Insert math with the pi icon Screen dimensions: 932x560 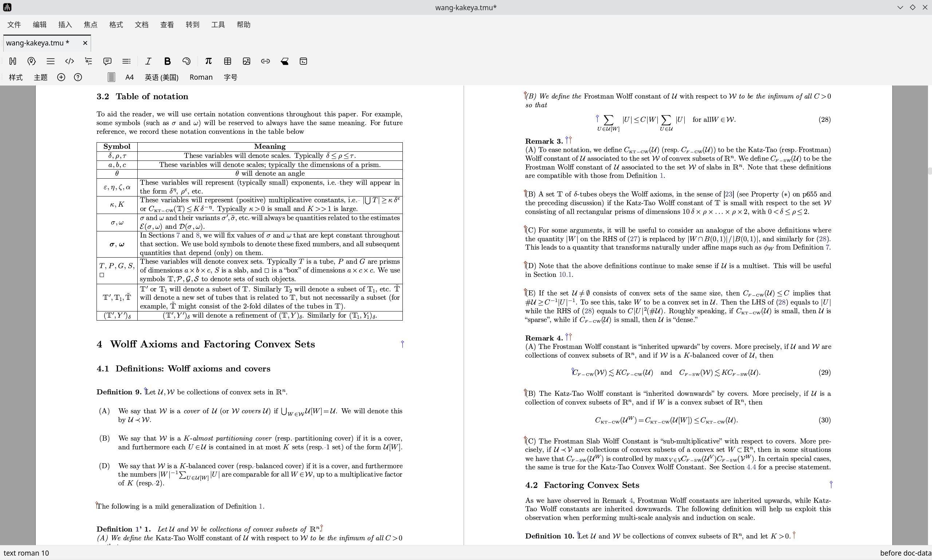208,61
